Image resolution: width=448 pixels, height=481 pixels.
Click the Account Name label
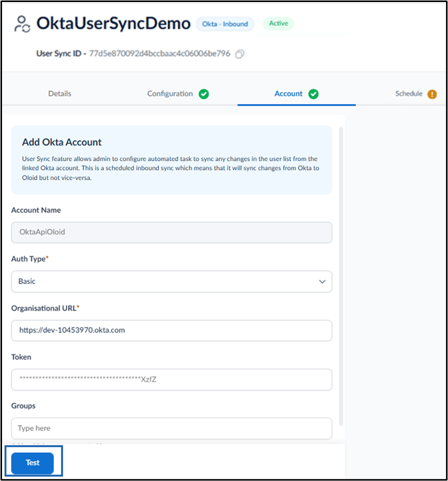36,210
